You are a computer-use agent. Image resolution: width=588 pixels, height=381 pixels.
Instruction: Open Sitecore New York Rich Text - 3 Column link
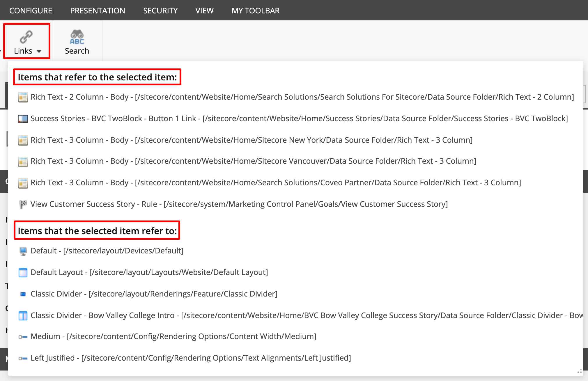tap(252, 140)
